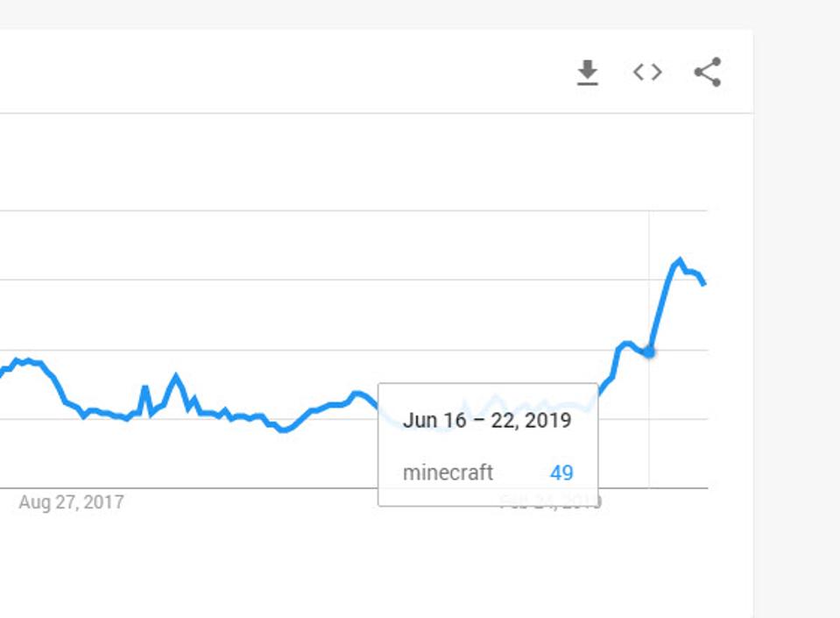The height and width of the screenshot is (618, 840).
Task: Click the "Jun 16 – 22, 2019" tooltip date
Action: (x=487, y=421)
